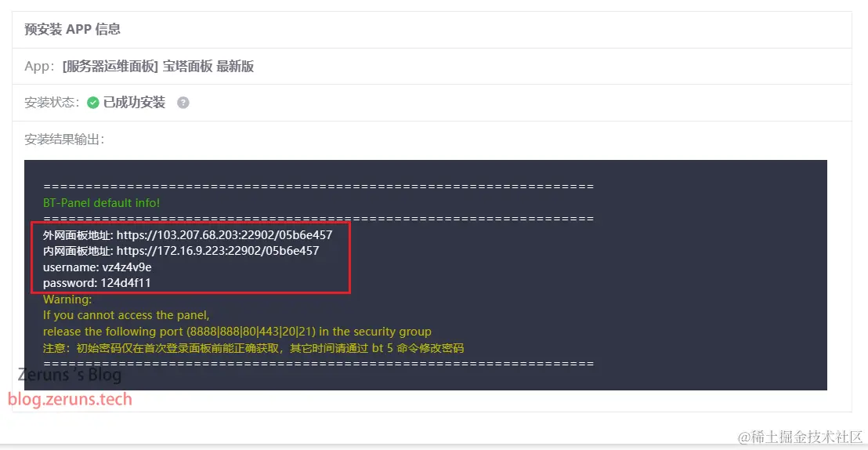Click the 外网面板地址 label
Screen dimensions: 868x450
(x=78, y=235)
